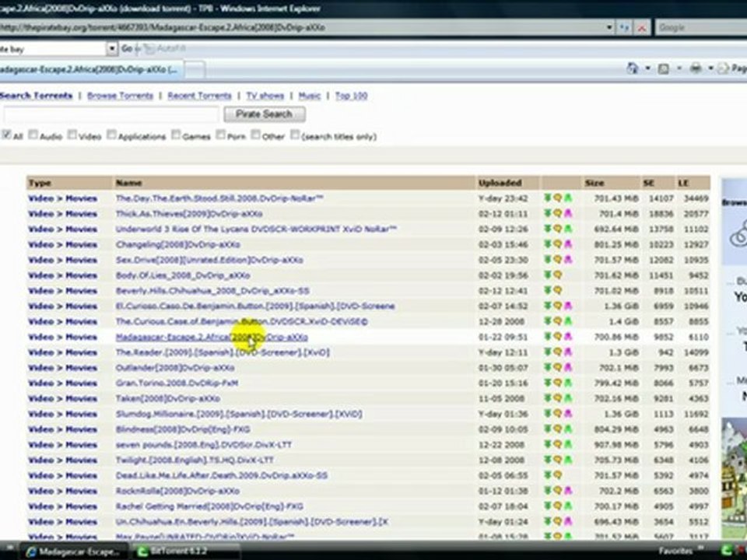This screenshot has width=747, height=560.
Task: Open the dropdown arrow next to Feeds icon
Action: pos(679,68)
